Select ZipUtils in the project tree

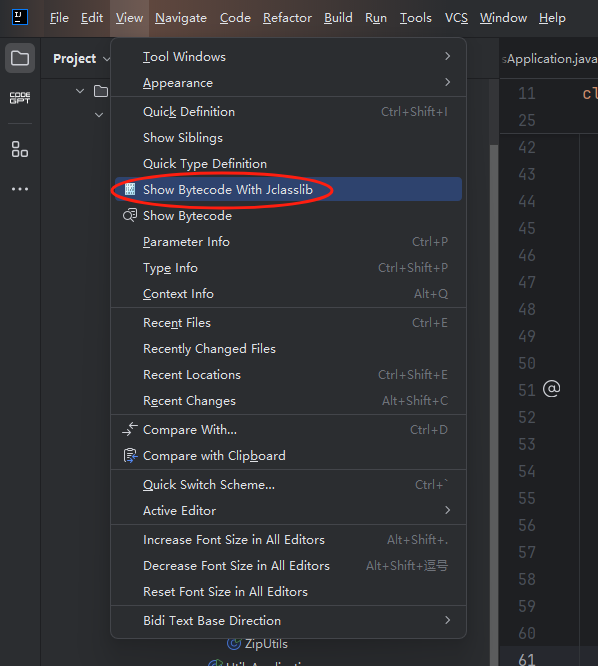click(266, 643)
